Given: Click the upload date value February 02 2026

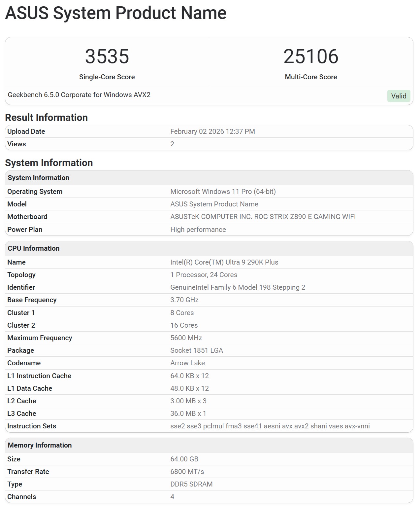Looking at the screenshot, I should pos(212,131).
